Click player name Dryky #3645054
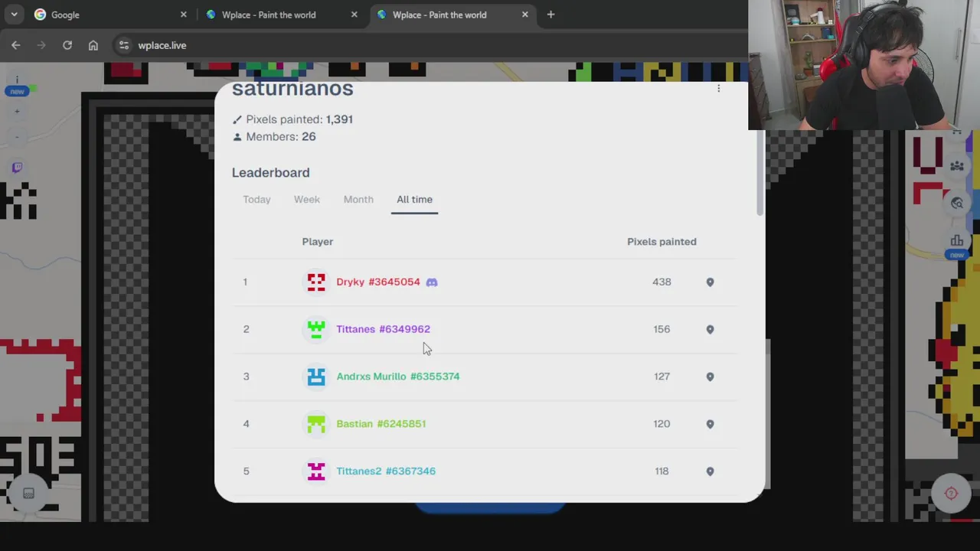Viewport: 980px width, 551px height. coord(378,282)
